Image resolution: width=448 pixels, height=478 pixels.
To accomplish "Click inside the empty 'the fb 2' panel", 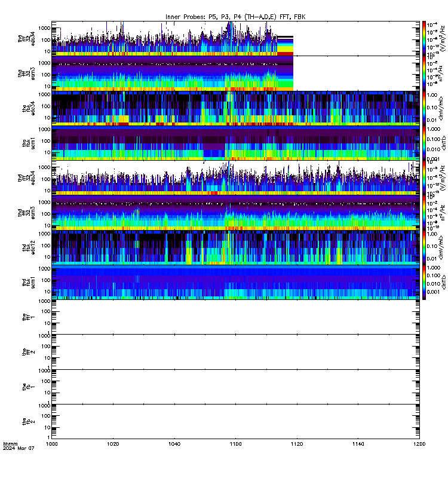I will (x=235, y=422).
